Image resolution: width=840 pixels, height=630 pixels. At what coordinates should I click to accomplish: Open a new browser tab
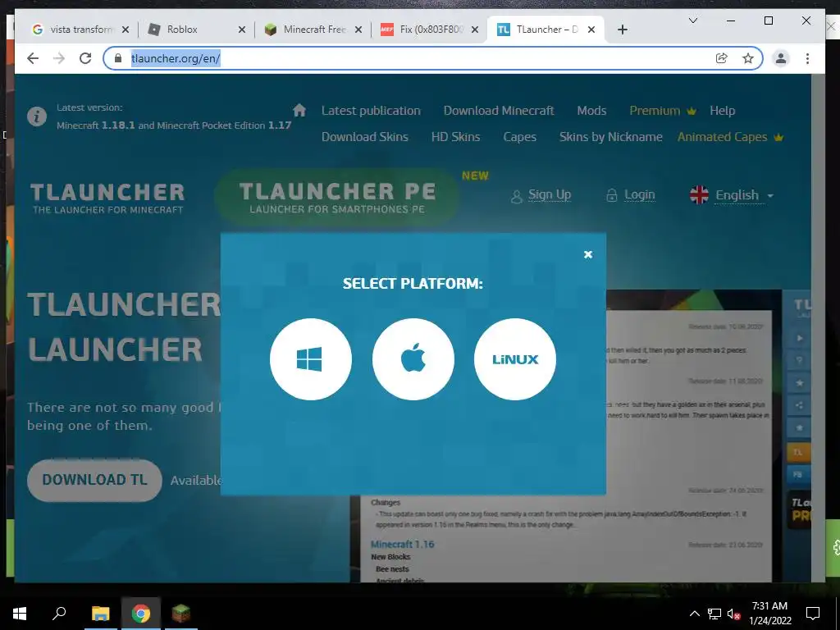[x=622, y=30]
